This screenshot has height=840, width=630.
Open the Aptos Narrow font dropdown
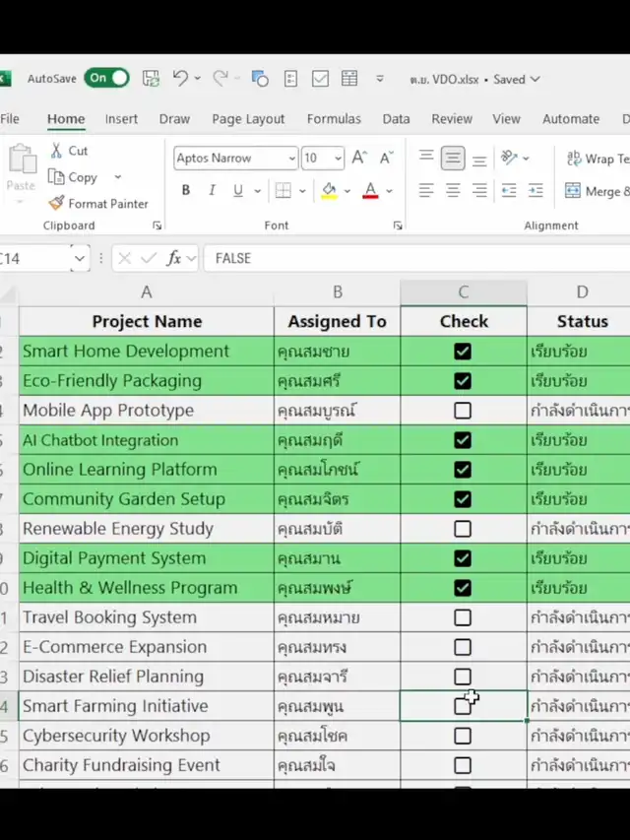coord(291,159)
